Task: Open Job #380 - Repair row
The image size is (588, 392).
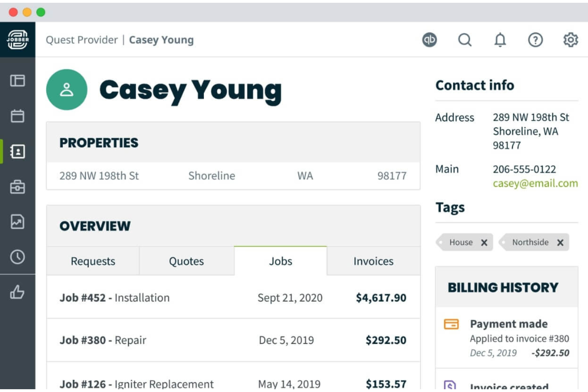Action: point(233,340)
